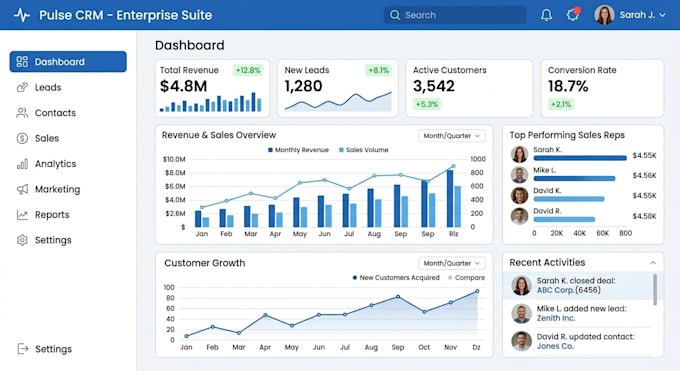Toggle the Compare series in Customer Growth
680x371 pixels.
pos(466,278)
